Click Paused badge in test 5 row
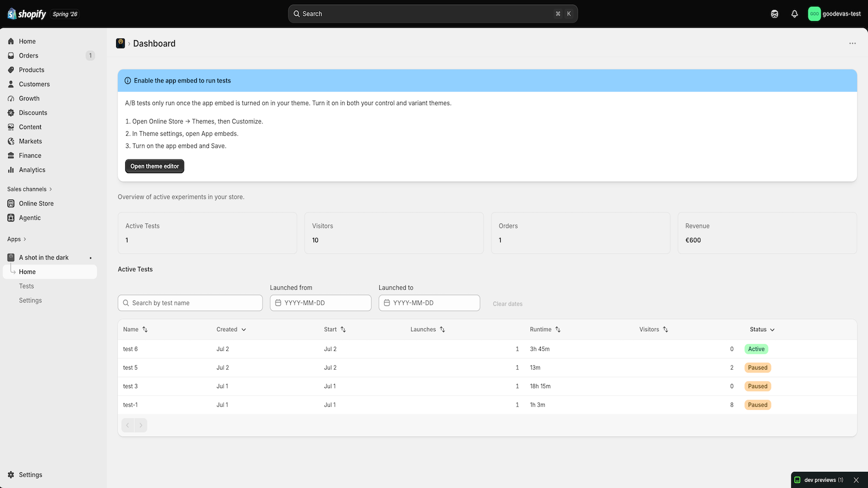This screenshot has width=868, height=488. (758, 368)
